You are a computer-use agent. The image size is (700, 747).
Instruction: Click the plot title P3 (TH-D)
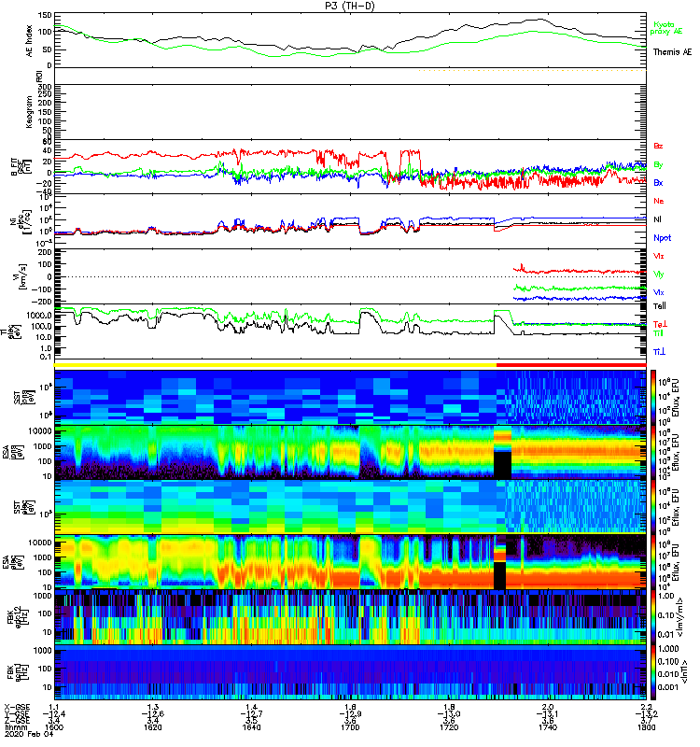(x=350, y=6)
